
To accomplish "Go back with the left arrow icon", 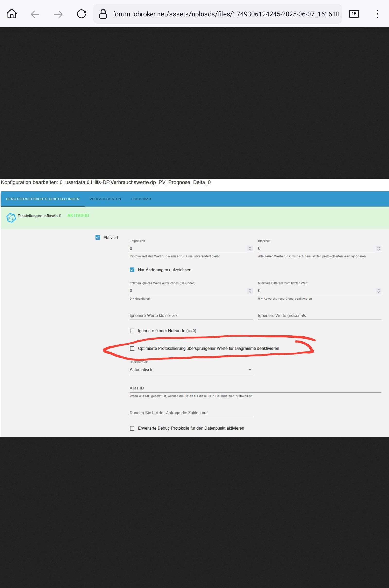I will [x=35, y=14].
